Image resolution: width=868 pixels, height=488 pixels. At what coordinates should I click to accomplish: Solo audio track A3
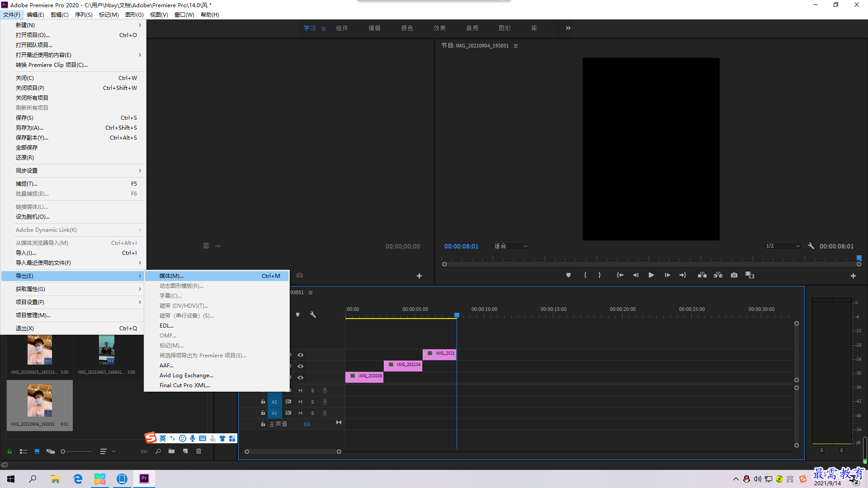[x=312, y=413]
